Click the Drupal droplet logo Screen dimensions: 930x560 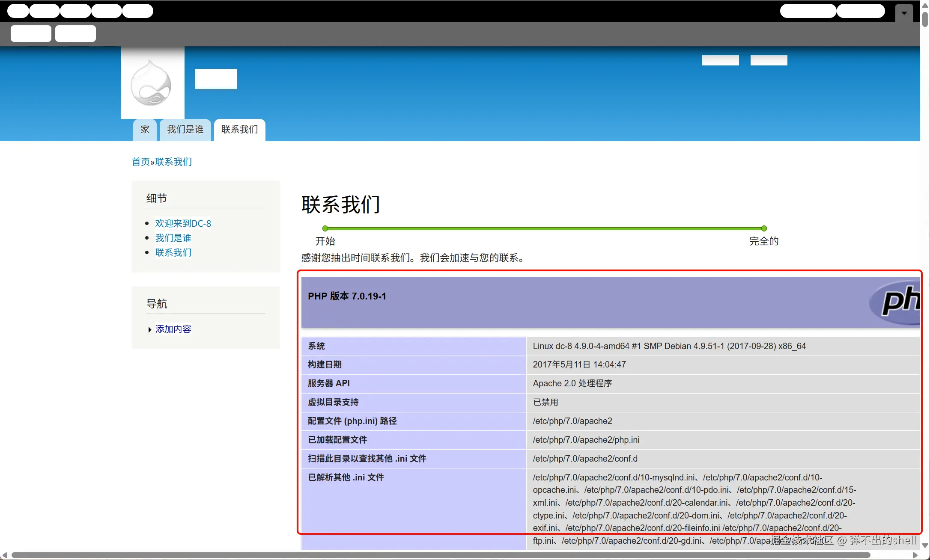(151, 84)
